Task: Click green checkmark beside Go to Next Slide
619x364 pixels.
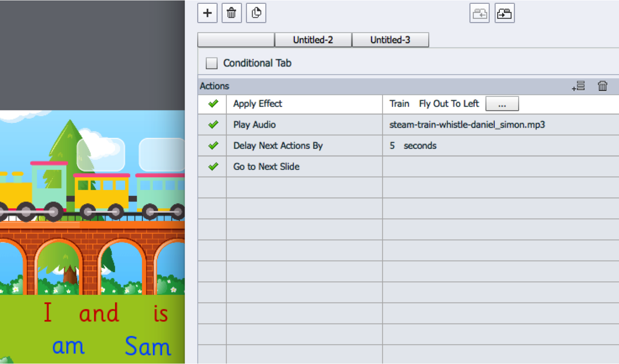Action: pyautogui.click(x=213, y=167)
